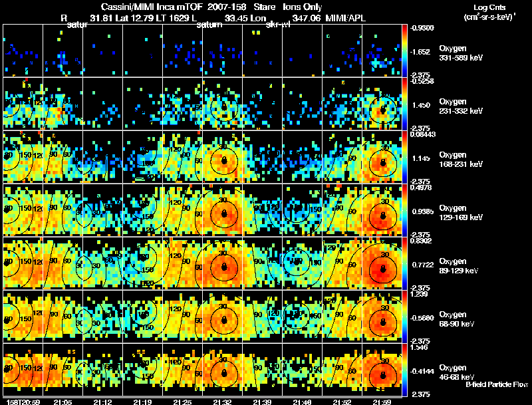This screenshot has width=532, height=405.
Task: Click the 1.546 colour scale value
Action: (x=419, y=347)
